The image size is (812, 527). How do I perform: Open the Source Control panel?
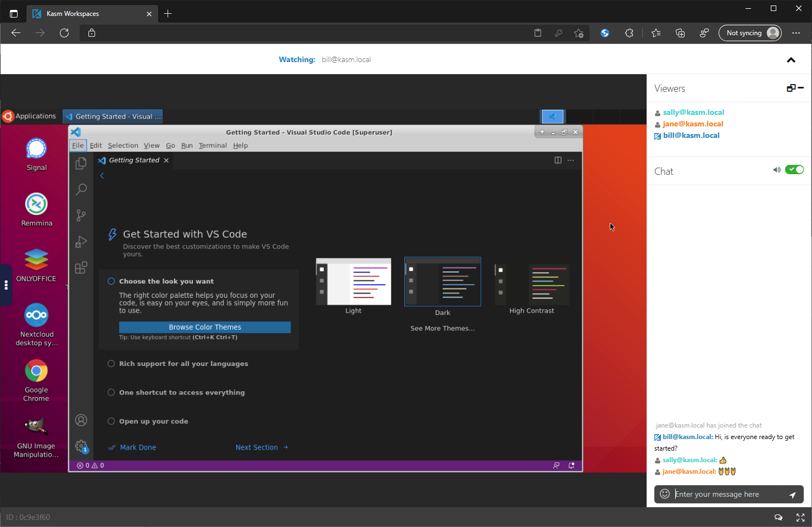81,215
